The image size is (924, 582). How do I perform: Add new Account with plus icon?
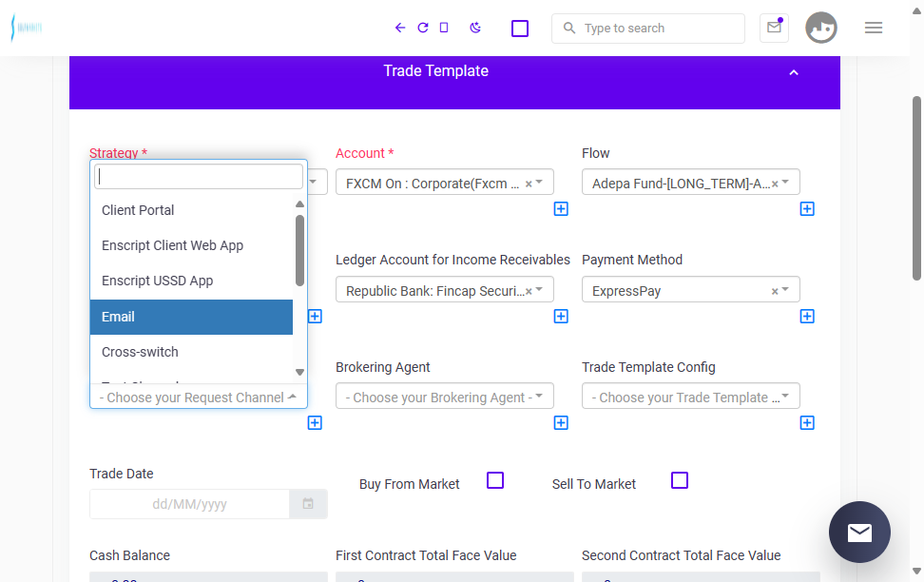[x=561, y=209]
